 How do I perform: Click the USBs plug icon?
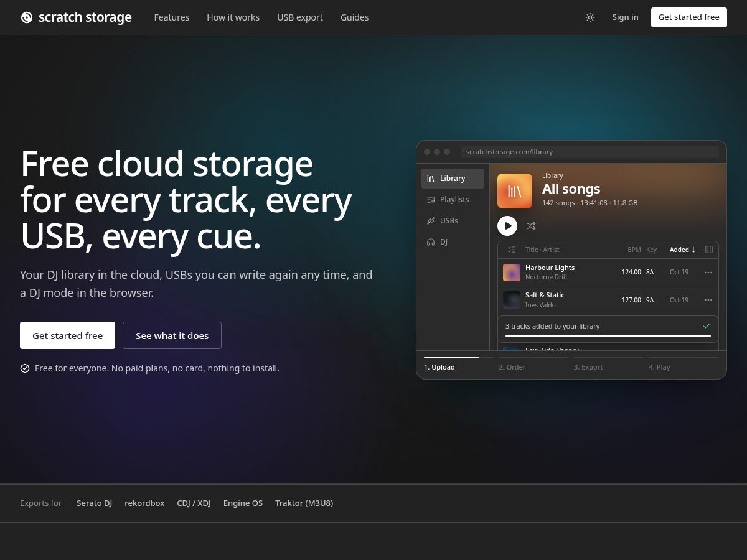tap(431, 221)
